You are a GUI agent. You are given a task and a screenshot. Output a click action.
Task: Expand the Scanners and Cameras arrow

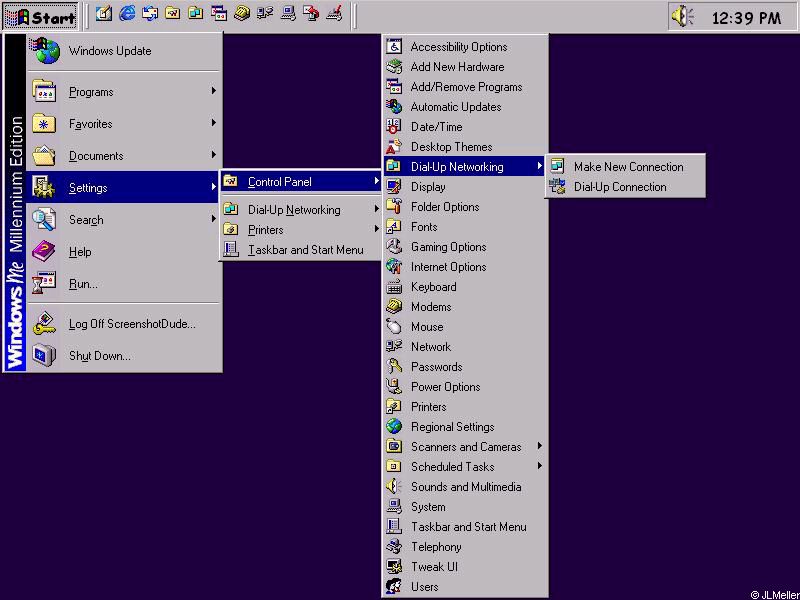tap(540, 446)
